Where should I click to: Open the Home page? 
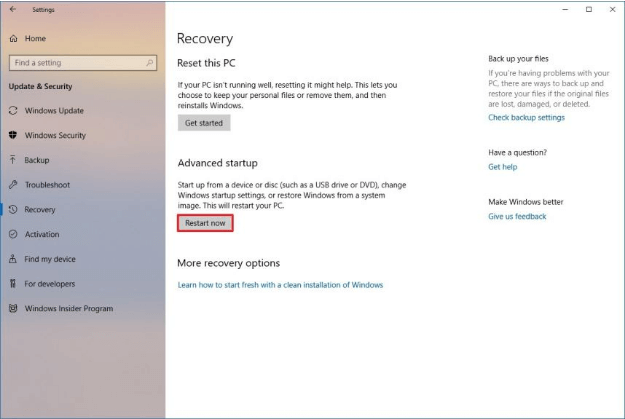[x=35, y=38]
